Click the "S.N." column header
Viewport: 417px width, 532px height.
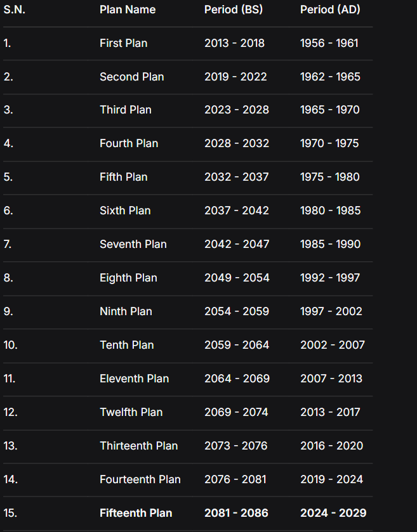[15, 10]
